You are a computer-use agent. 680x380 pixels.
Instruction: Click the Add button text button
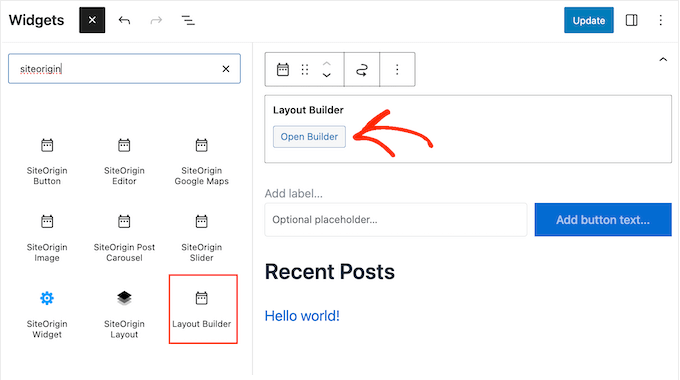(603, 219)
